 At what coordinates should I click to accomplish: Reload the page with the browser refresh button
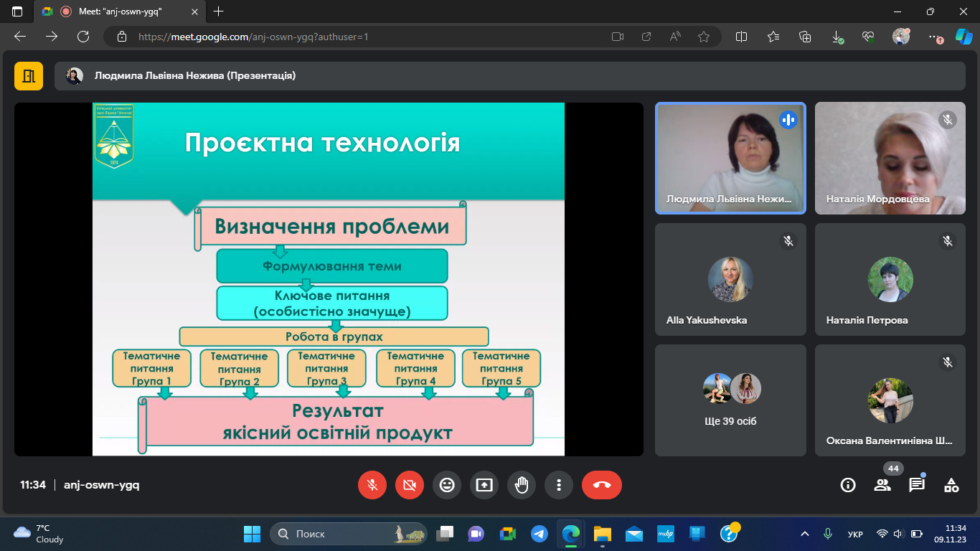[83, 37]
